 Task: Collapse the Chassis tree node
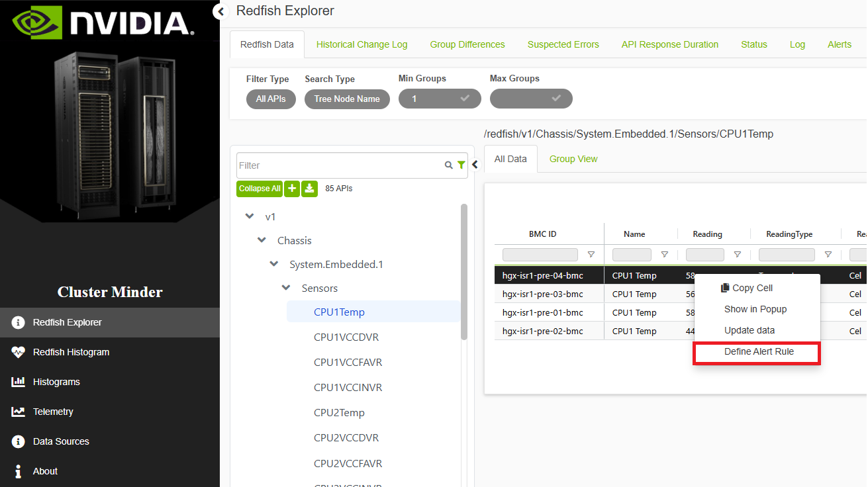(x=262, y=240)
